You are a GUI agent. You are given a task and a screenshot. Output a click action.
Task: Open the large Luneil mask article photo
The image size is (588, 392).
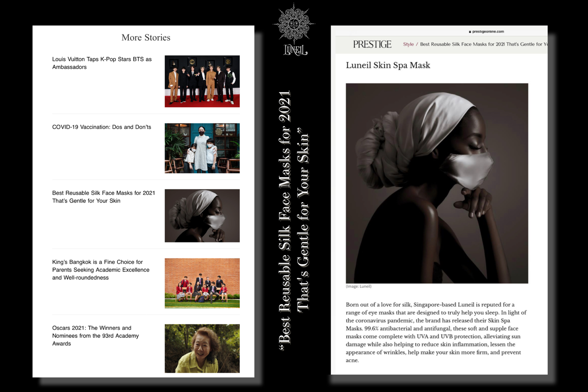pos(437,183)
